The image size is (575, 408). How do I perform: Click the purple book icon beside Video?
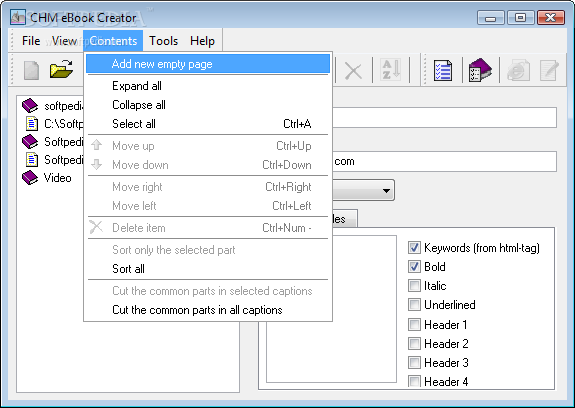click(30, 178)
